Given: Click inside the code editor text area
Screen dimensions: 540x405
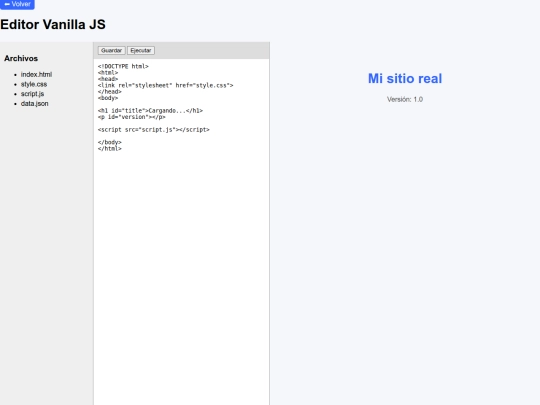Looking at the screenshot, I should 181,232.
